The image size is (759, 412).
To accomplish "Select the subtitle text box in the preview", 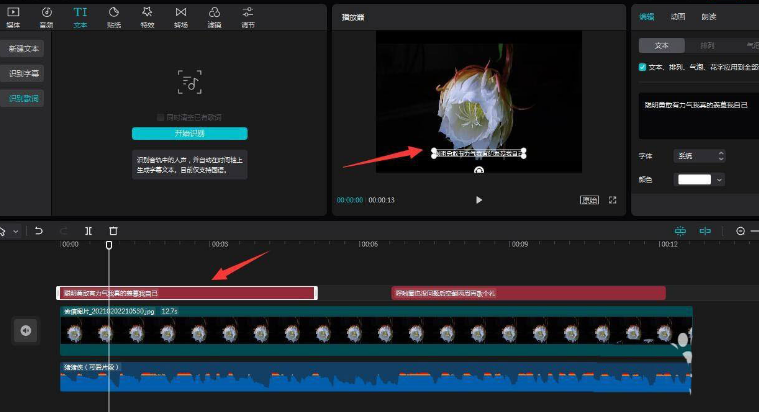I will 478,153.
